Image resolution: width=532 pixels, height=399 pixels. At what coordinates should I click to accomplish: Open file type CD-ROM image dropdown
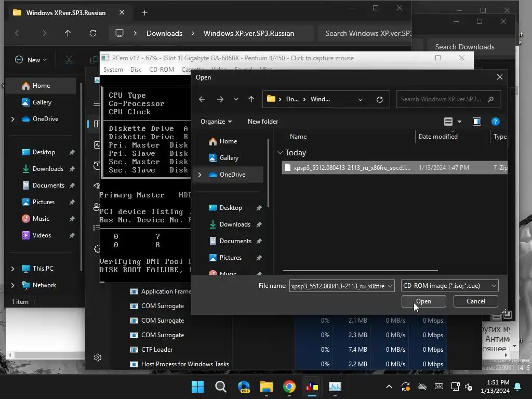(449, 286)
